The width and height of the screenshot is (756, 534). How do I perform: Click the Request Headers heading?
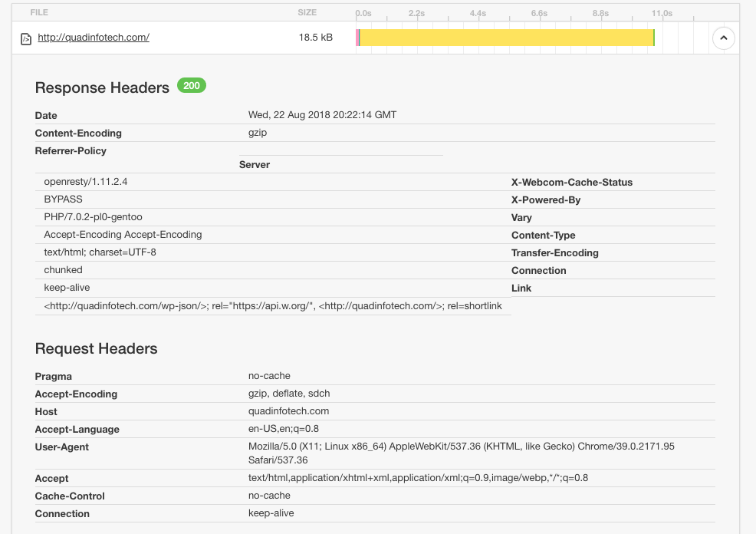(x=96, y=349)
